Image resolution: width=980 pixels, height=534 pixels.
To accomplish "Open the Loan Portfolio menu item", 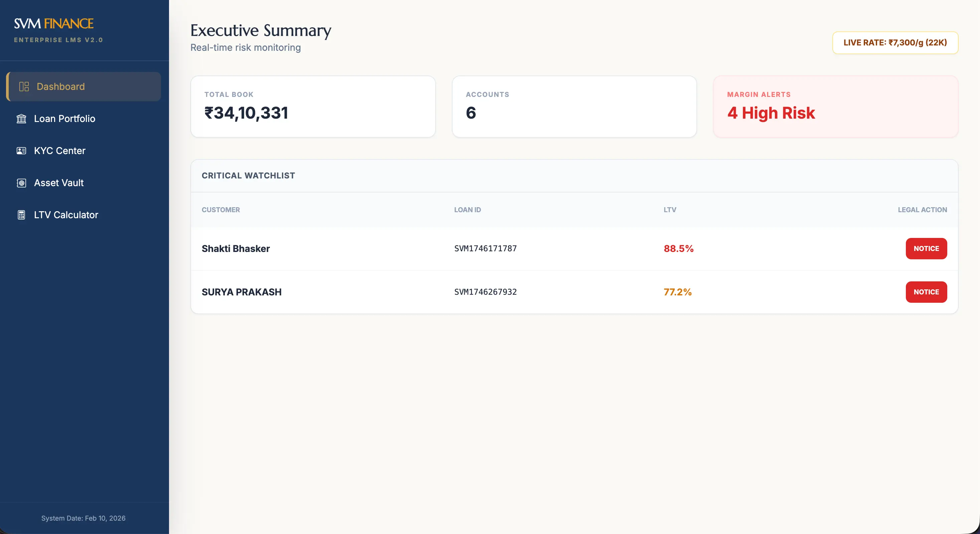I will 64,119.
